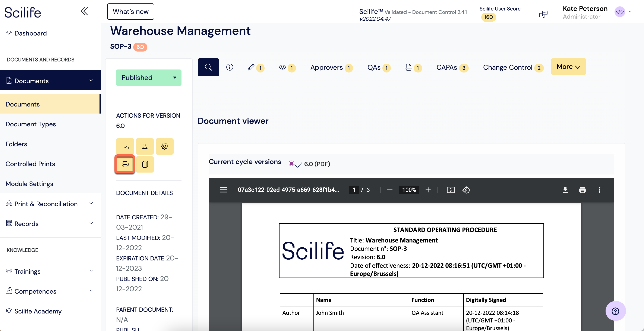Switch to the Change Control tab
This screenshot has width=644, height=331.
(x=513, y=68)
